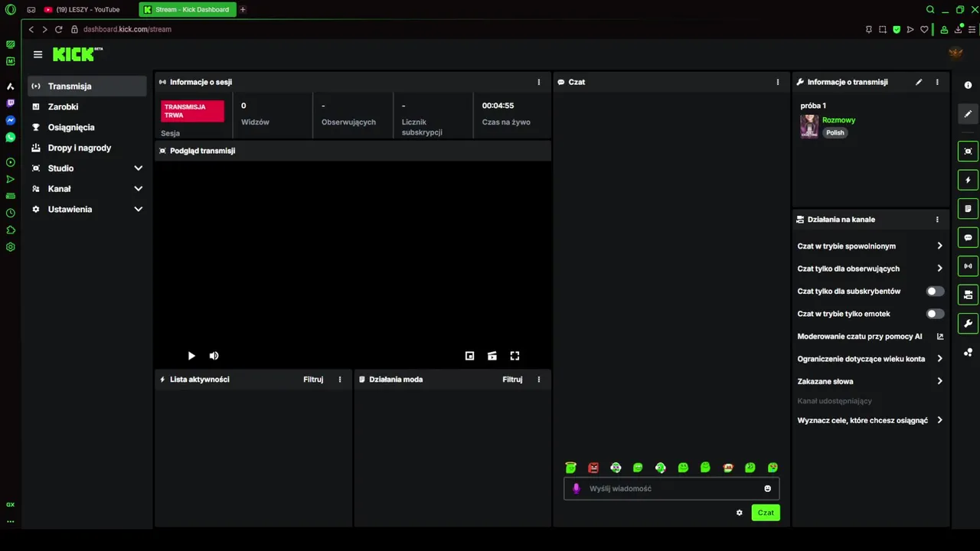The image size is (980, 551).
Task: Toggle Czat tylko dla subskrybentów switch
Action: pos(935,292)
